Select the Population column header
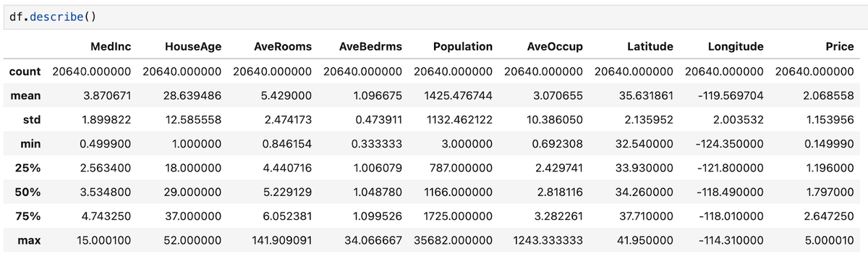 [463, 46]
